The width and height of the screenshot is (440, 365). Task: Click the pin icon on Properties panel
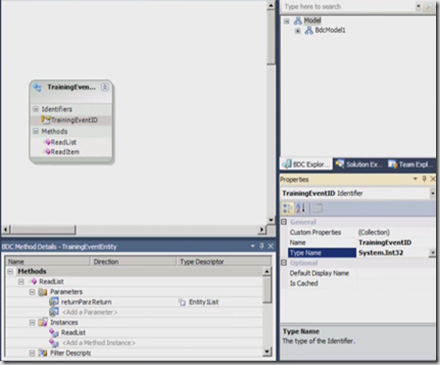pyautogui.click(x=424, y=179)
